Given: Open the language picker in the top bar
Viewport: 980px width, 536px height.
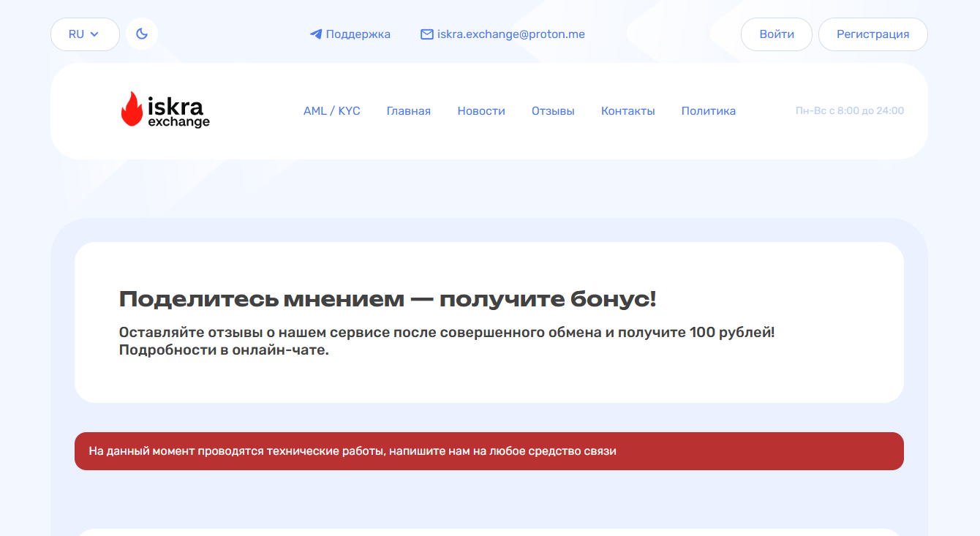Looking at the screenshot, I should pyautogui.click(x=85, y=34).
